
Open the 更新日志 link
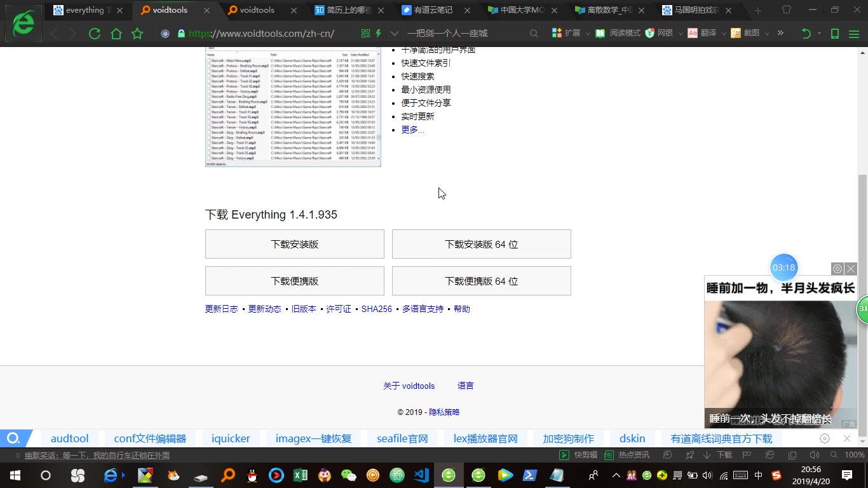point(221,309)
